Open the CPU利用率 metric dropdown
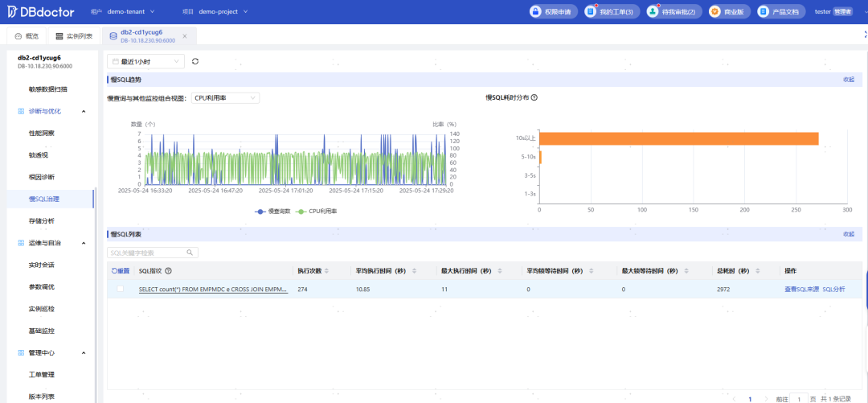This screenshot has height=403, width=868. 225,98
